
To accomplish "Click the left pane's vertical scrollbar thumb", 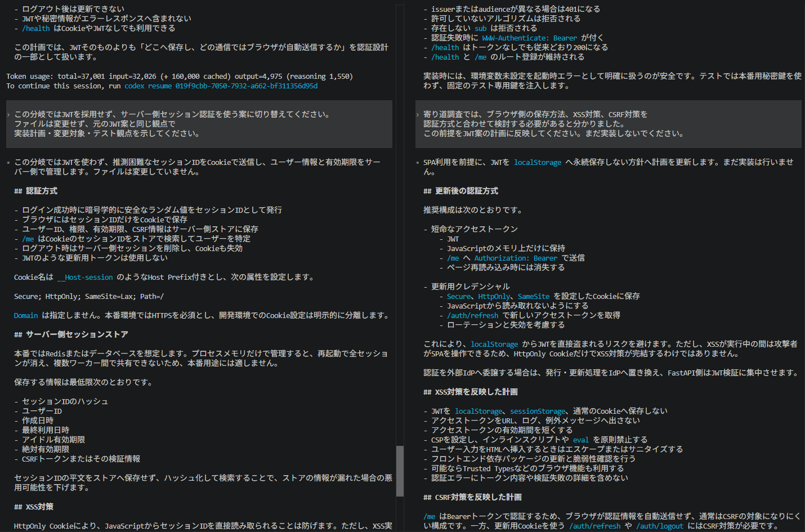I will point(400,471).
